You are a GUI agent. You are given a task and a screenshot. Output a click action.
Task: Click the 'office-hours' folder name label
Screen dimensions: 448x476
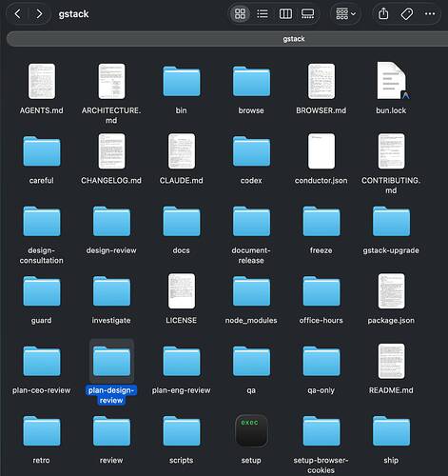(321, 320)
